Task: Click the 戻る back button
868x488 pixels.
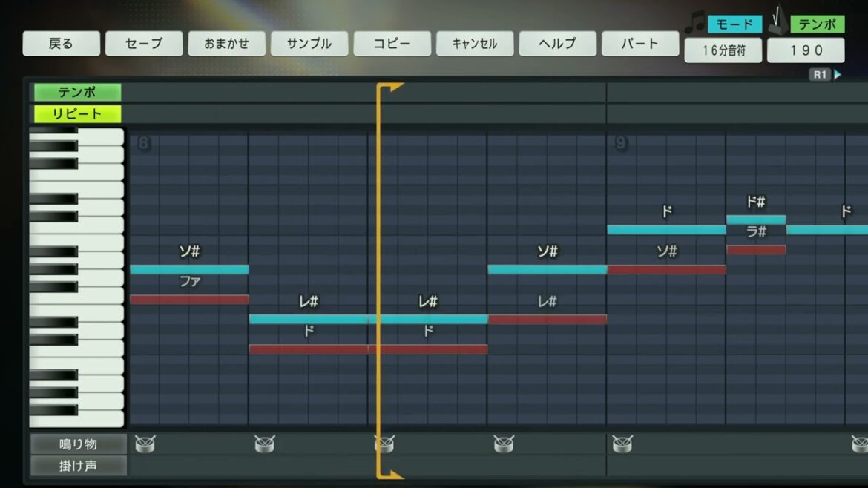Action: click(x=62, y=43)
